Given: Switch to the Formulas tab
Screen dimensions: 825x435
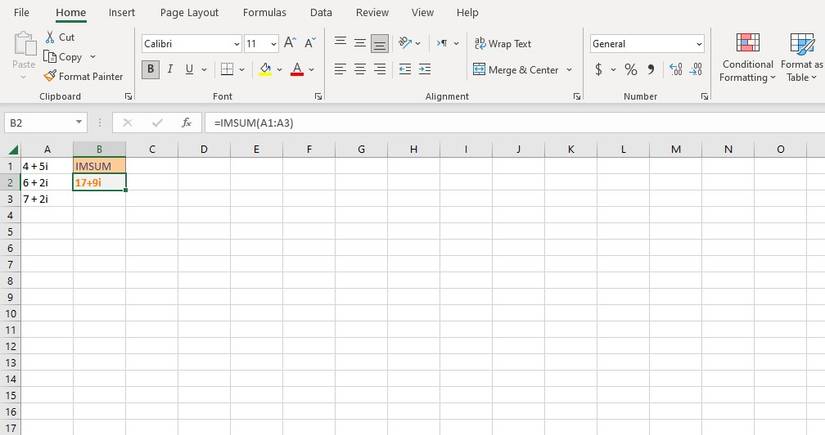Looking at the screenshot, I should coord(265,13).
